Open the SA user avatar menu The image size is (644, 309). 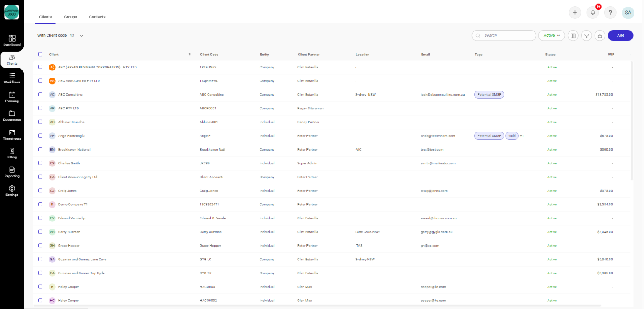click(628, 13)
